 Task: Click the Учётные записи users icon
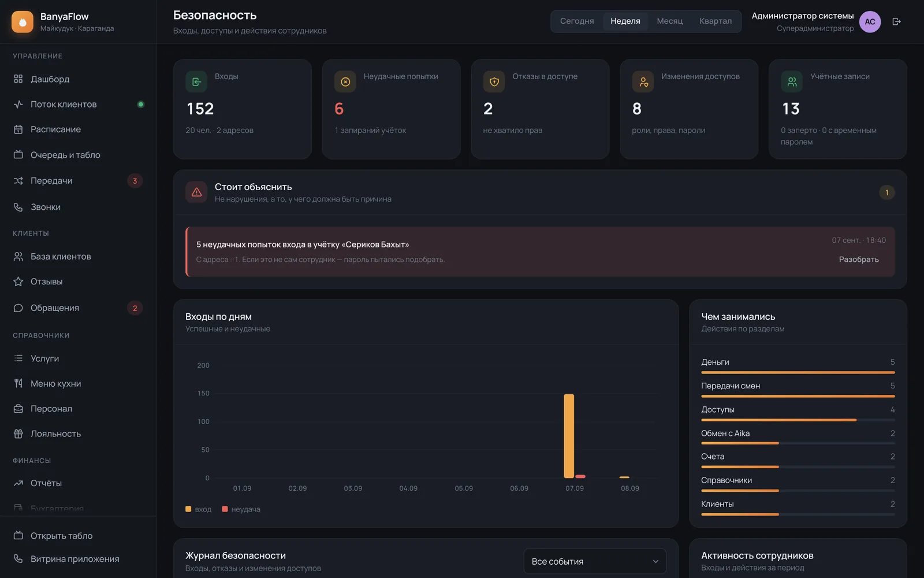click(x=792, y=81)
